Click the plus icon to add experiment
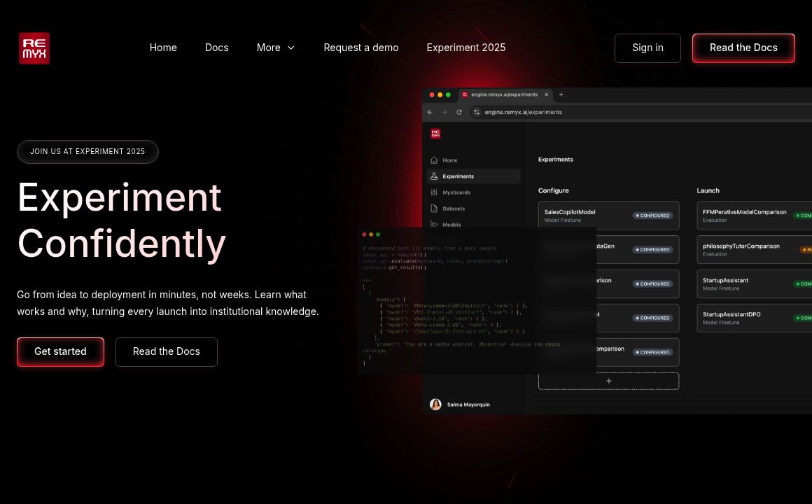812x504 pixels. pos(608,381)
